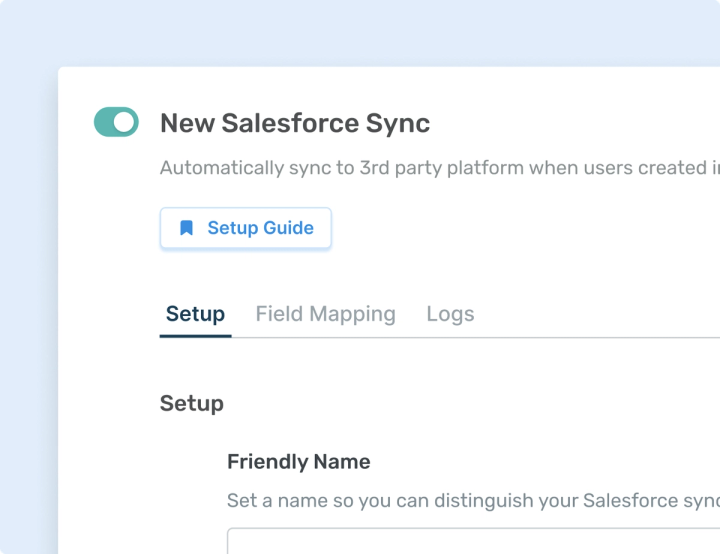Switch to the Setup tab
The height and width of the screenshot is (554, 720).
click(195, 314)
